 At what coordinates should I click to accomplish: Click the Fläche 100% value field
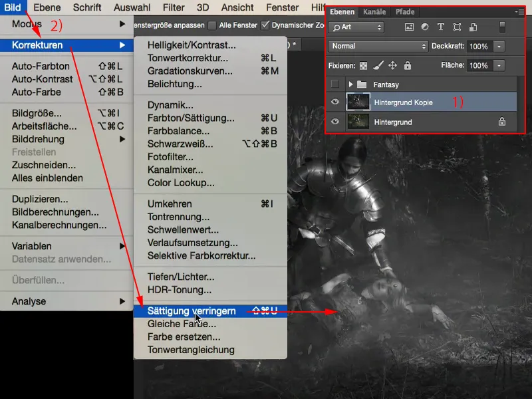click(x=479, y=65)
